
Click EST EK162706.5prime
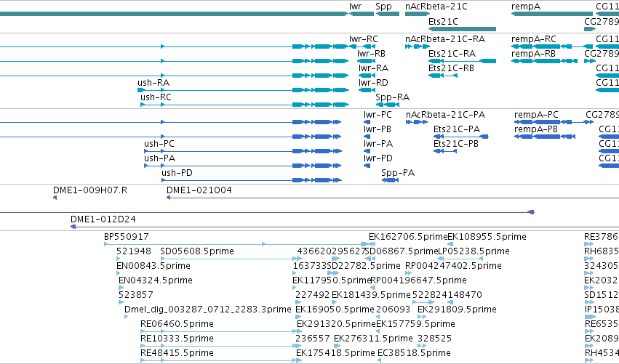point(408,237)
